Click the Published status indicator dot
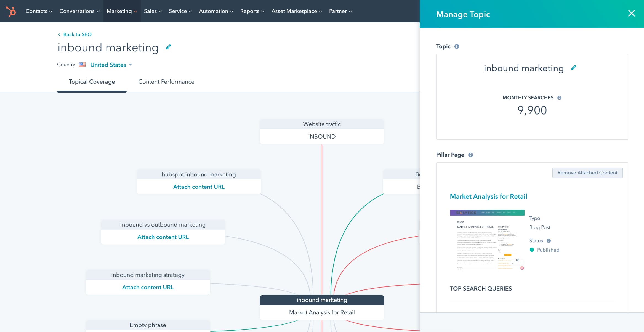This screenshot has width=644, height=332. 532,249
